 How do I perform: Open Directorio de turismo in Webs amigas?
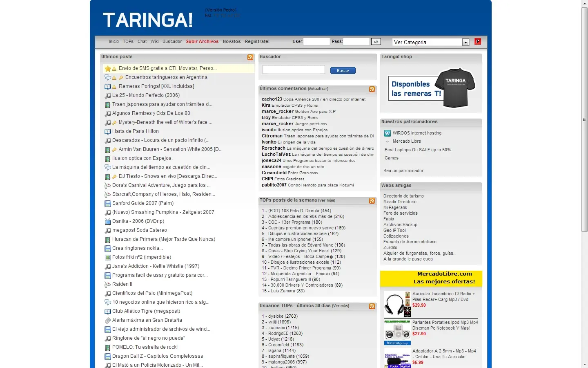pyautogui.click(x=403, y=196)
